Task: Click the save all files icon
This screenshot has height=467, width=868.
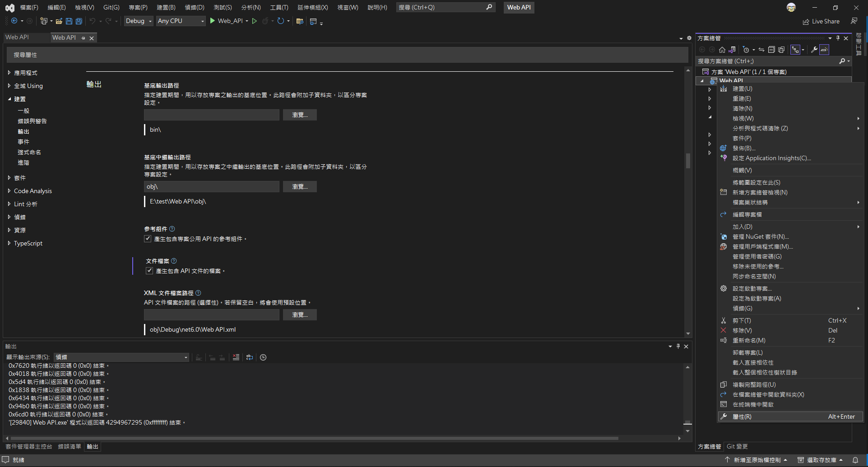Action: 79,21
